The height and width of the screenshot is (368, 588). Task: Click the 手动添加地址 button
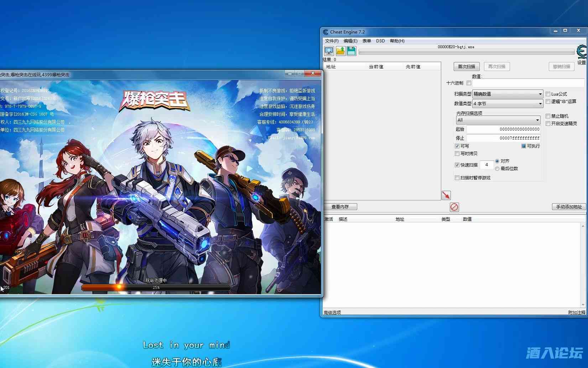pos(569,207)
